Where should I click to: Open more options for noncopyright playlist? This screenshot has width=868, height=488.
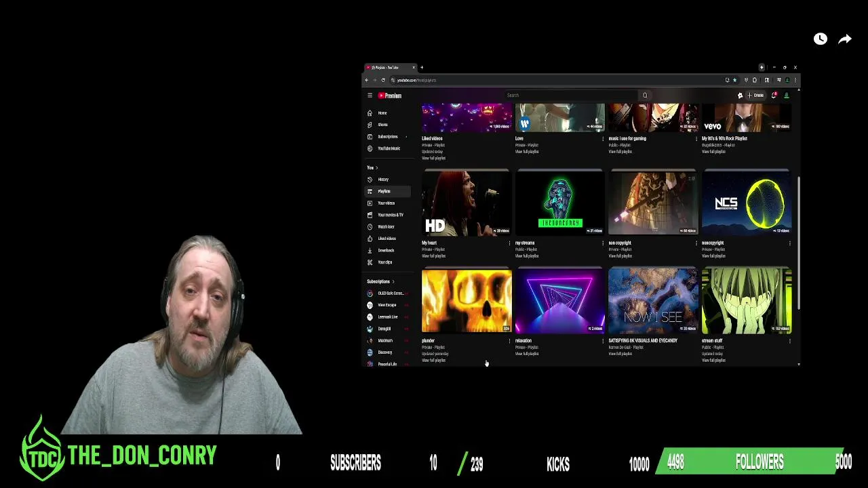coord(790,243)
